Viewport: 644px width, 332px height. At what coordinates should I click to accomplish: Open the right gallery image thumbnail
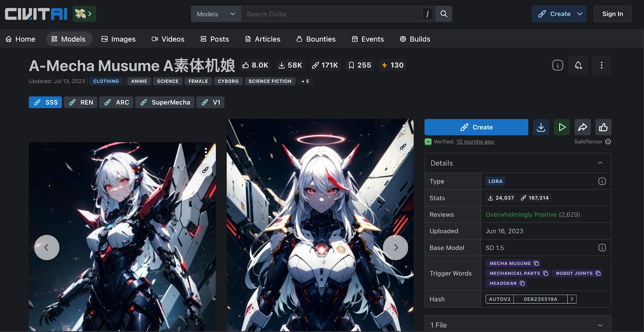(x=320, y=225)
